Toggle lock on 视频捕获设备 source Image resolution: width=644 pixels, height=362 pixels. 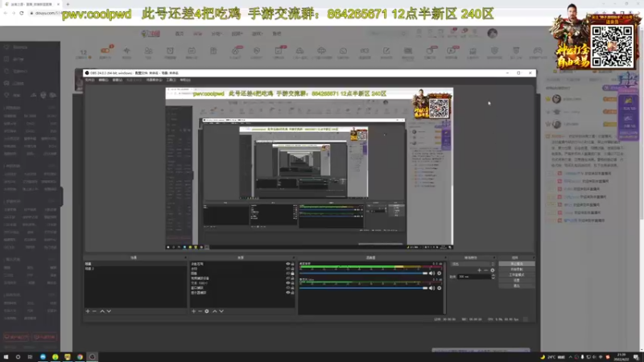point(292,278)
